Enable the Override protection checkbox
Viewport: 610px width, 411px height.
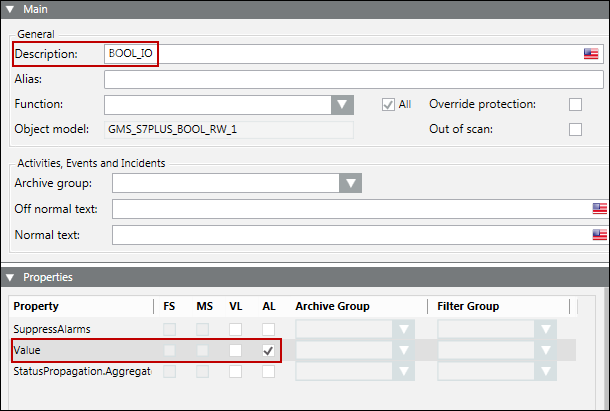coord(575,104)
